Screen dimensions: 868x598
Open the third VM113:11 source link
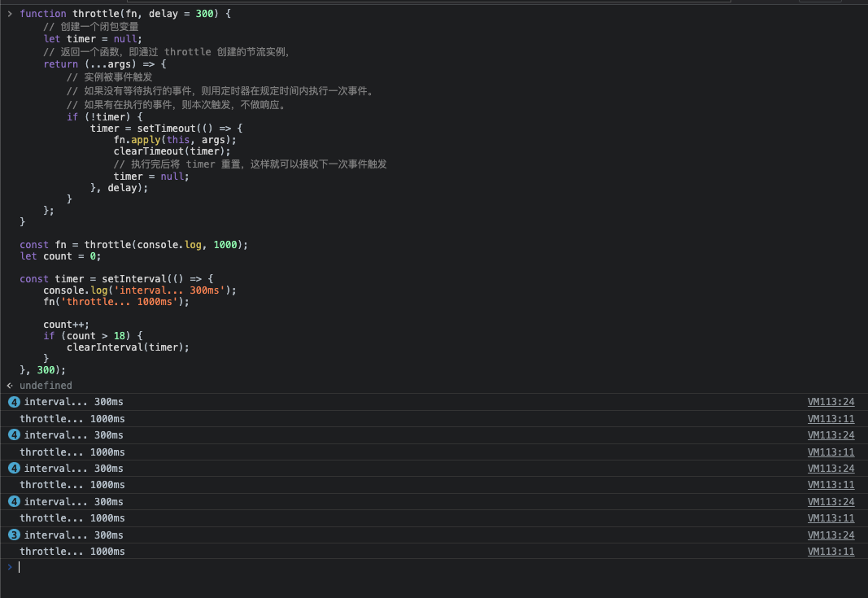coord(831,486)
